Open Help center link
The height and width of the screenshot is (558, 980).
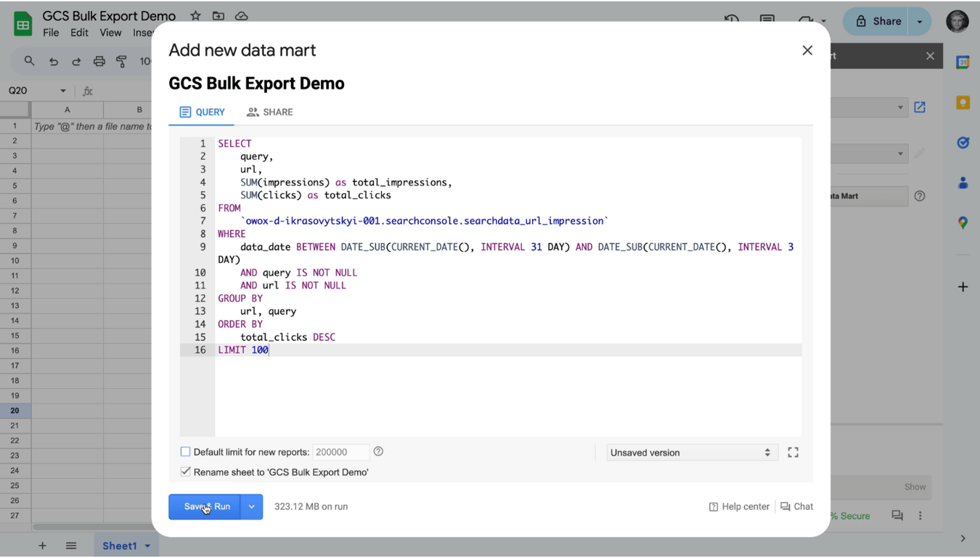coord(739,506)
